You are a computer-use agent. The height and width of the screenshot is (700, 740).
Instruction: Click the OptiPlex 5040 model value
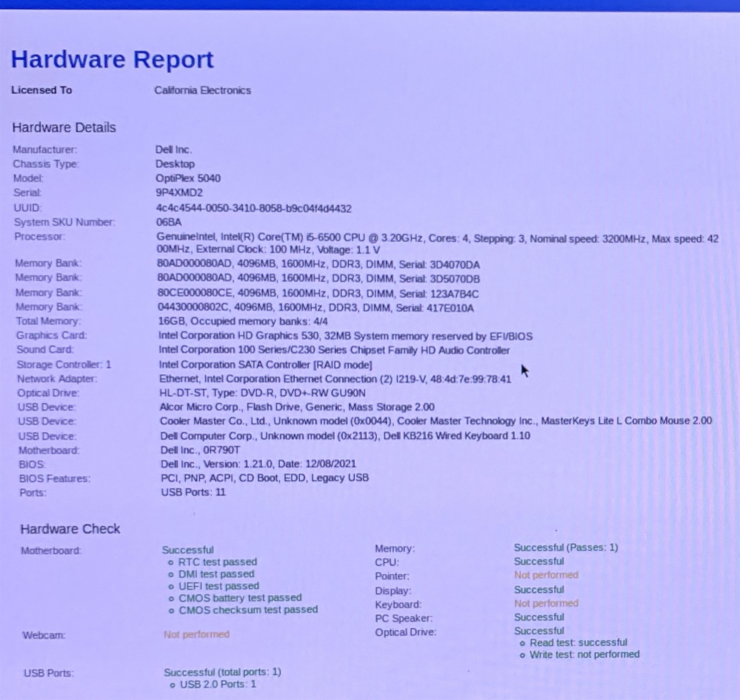(188, 178)
